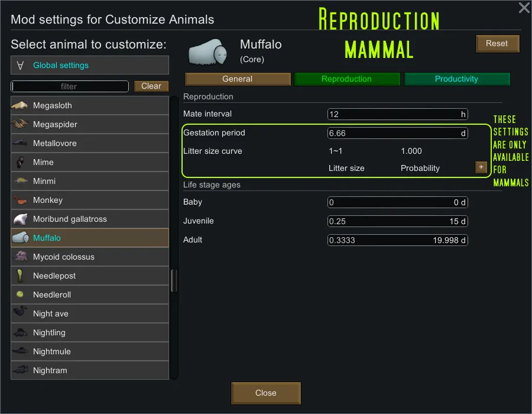Select the Needlepost icon
Screen dimensions: 532x414
[x=20, y=276]
